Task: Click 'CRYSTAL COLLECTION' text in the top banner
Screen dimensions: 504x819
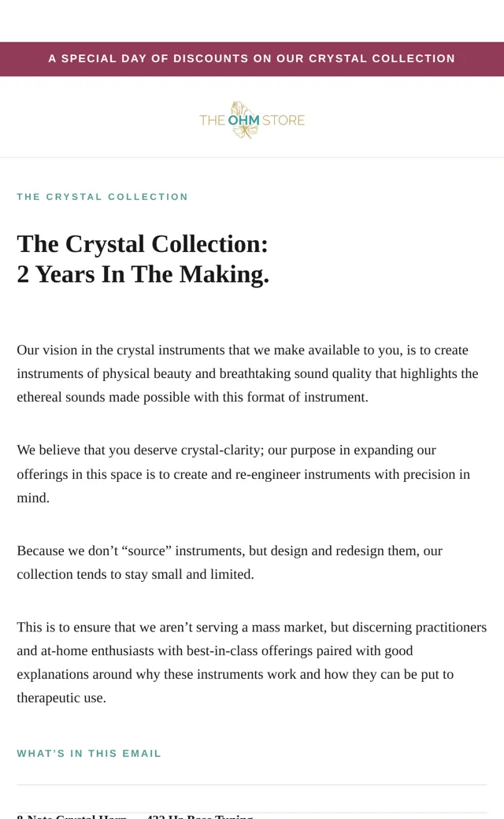Action: pos(382,58)
